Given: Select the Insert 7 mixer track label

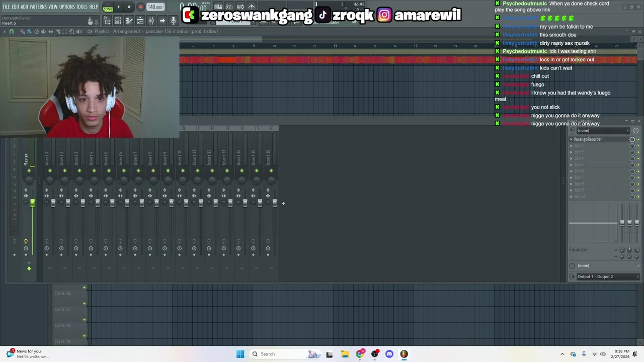Looking at the screenshot, I should [135, 158].
